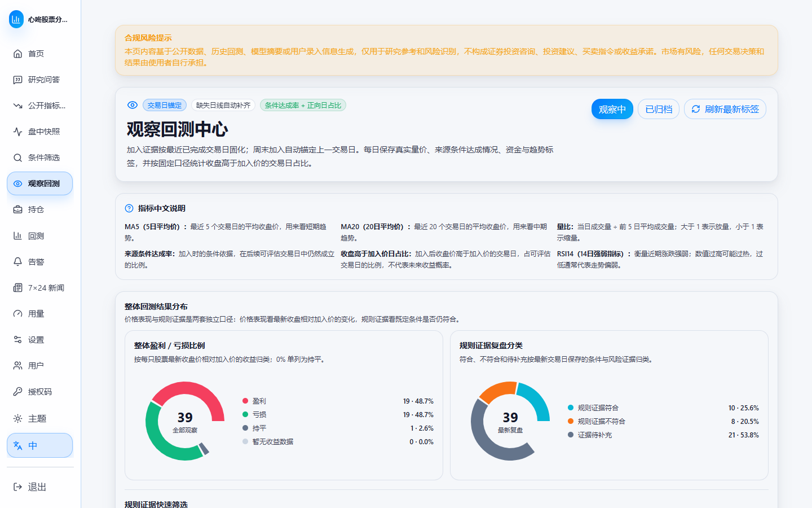Open the 首页 home icon

pyautogui.click(x=17, y=54)
